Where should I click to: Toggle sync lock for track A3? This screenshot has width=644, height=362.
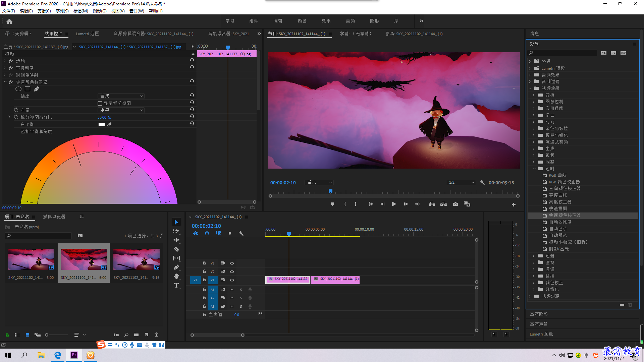(x=223, y=306)
